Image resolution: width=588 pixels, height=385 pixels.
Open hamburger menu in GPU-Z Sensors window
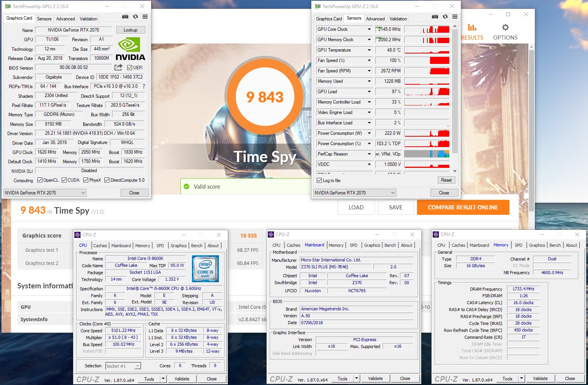tap(455, 17)
